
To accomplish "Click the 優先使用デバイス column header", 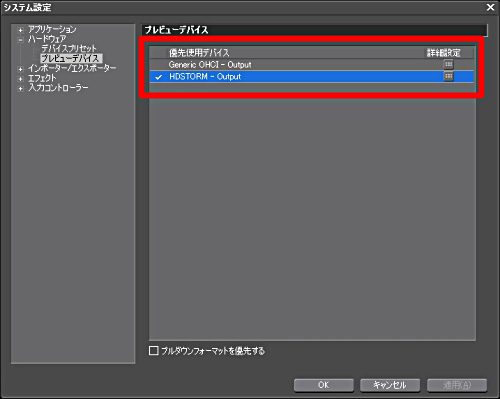I will pos(199,53).
